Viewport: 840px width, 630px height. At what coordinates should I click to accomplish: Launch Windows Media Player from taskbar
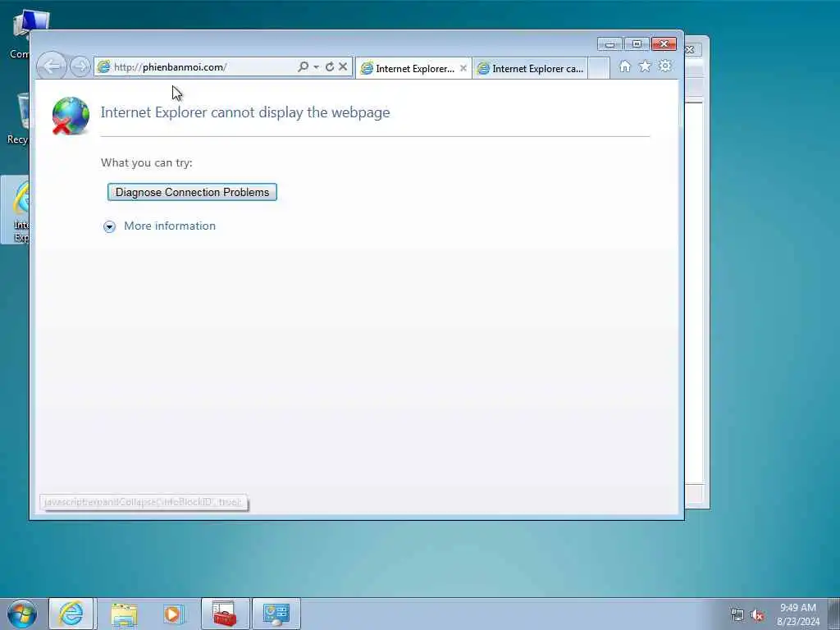(172, 614)
